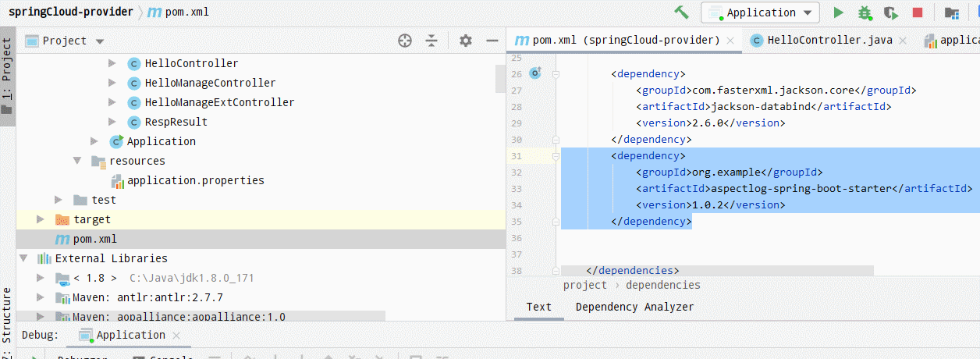
Task: Switch to HelloController.java tab
Action: coord(828,40)
